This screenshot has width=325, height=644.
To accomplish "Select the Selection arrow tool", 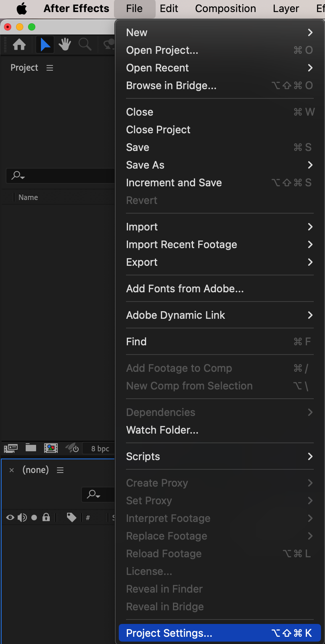I will [45, 45].
